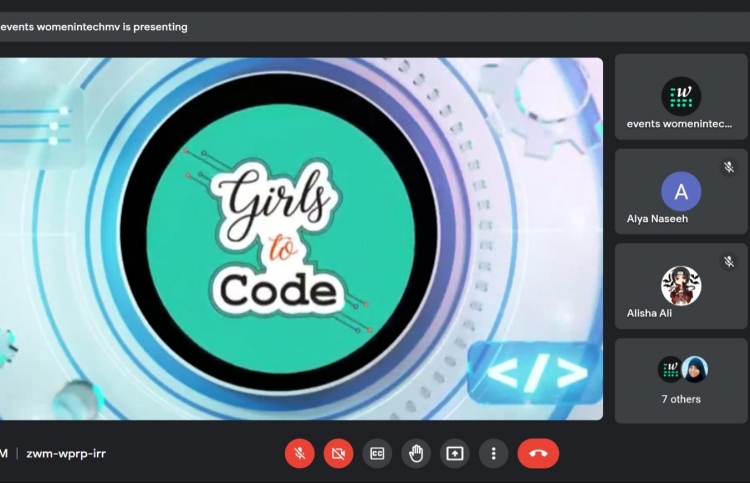Click the muted mic icon on Alisha Ali's tile

(729, 261)
